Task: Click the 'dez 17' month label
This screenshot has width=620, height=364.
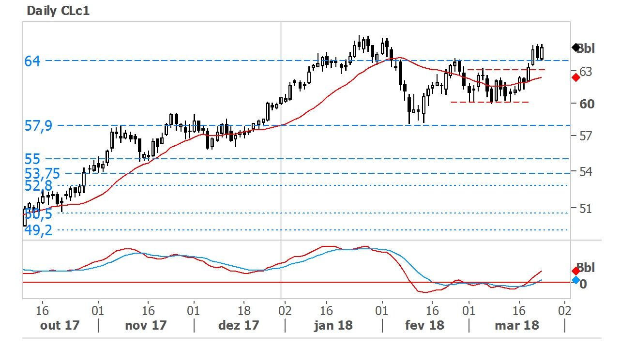Action: [x=239, y=325]
